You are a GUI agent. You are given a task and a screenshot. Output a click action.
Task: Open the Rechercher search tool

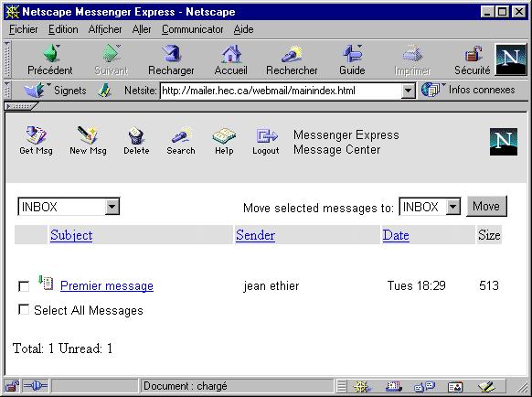(292, 60)
